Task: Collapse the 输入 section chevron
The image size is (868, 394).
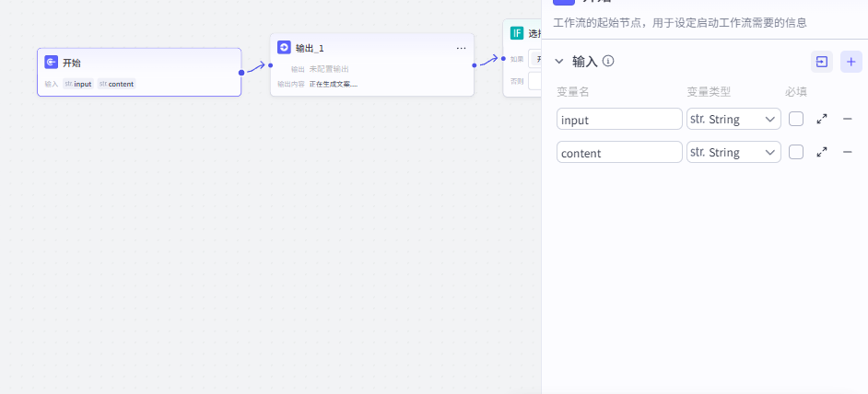Action: click(559, 62)
